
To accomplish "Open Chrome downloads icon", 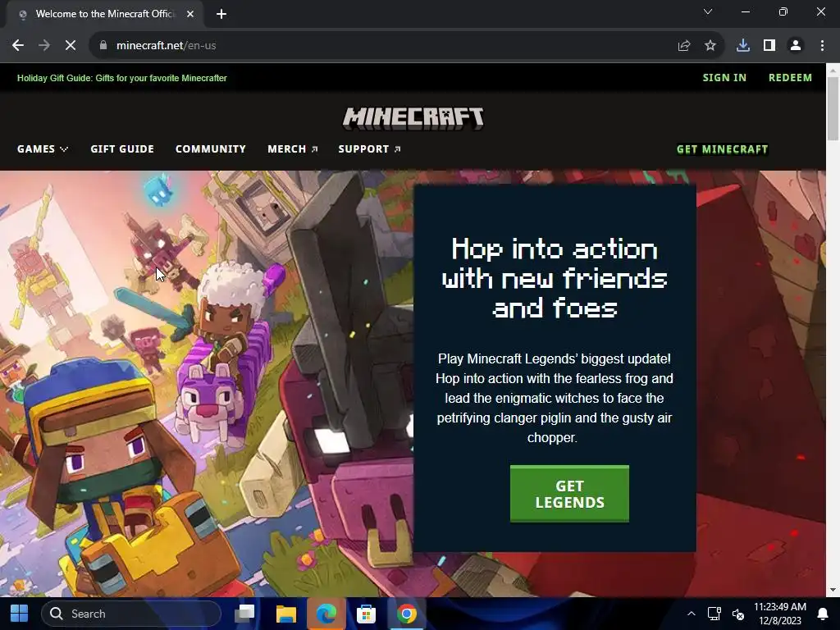I will coord(743,46).
